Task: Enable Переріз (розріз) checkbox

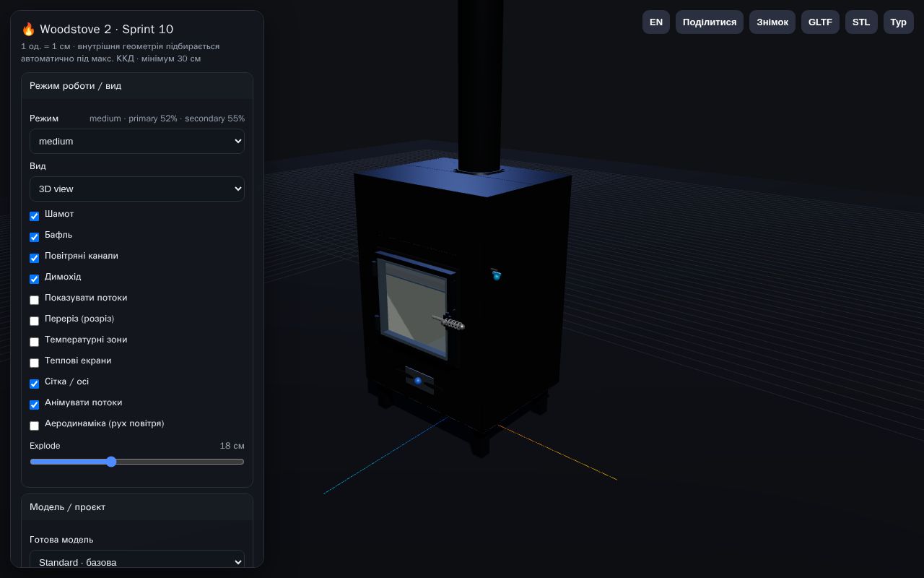Action: (34, 321)
